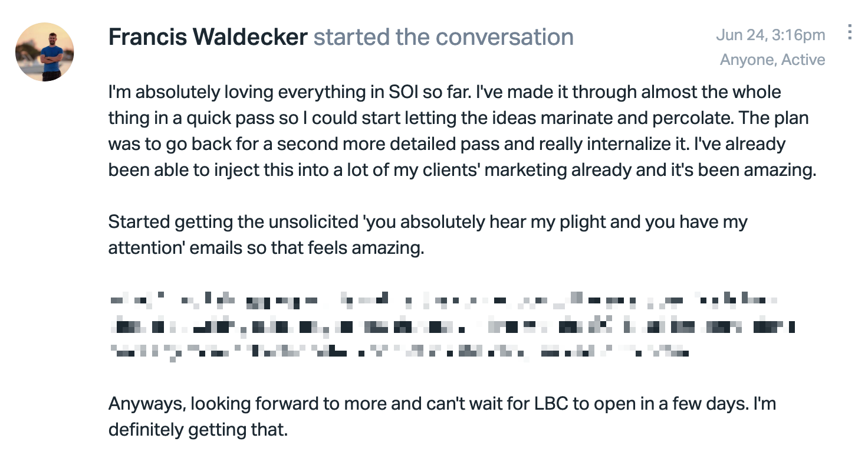Click the line "Started getting the unsolicited"
This screenshot has height=451, width=868.
pos(428,223)
